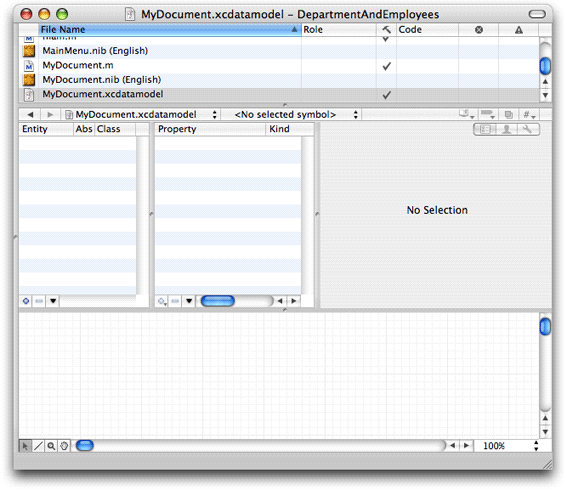Click diagram horizontal scroll right arrow
The width and height of the screenshot is (567, 493).
pyautogui.click(x=466, y=446)
